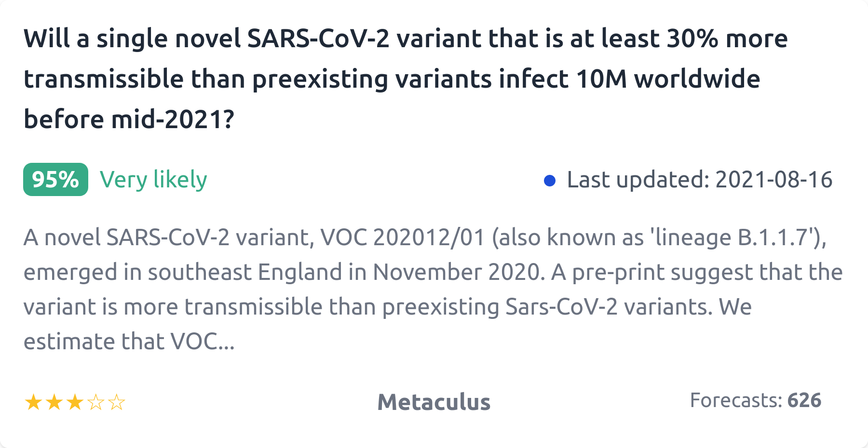Click the 'Last updated:' label text

(638, 180)
